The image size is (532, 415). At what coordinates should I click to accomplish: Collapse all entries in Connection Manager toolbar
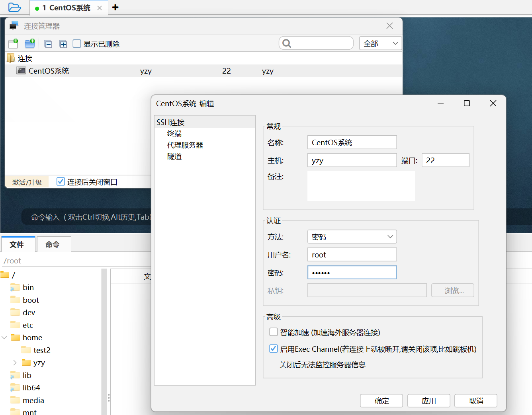48,44
